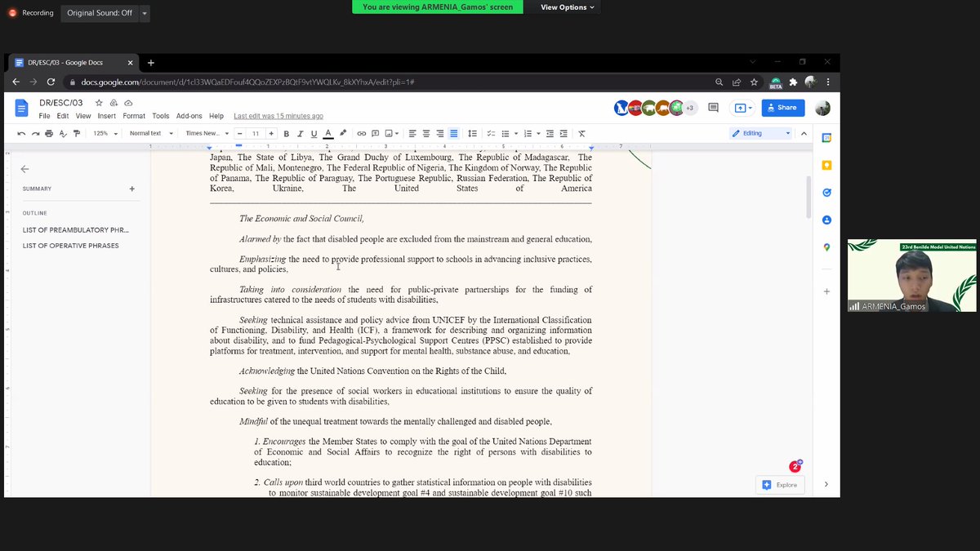Justify the paragraph text
Viewport: 980px width, 551px height.
click(454, 133)
